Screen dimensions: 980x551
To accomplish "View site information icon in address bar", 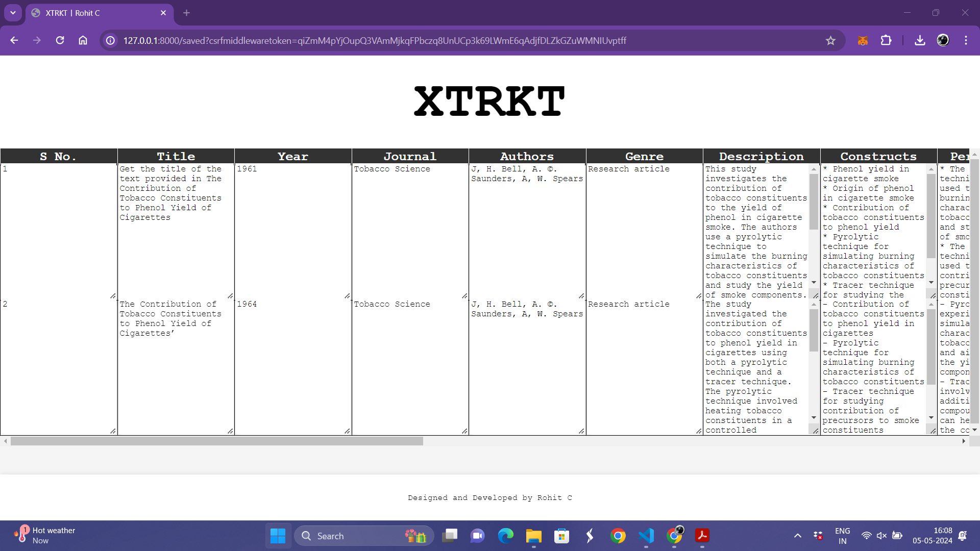I will pyautogui.click(x=110, y=40).
